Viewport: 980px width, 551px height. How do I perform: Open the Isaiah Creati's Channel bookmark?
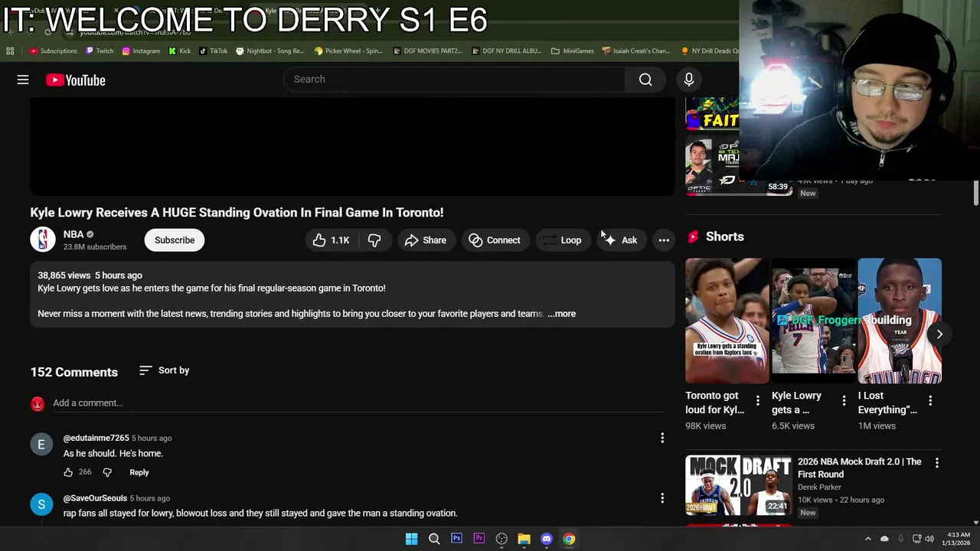pyautogui.click(x=636, y=51)
